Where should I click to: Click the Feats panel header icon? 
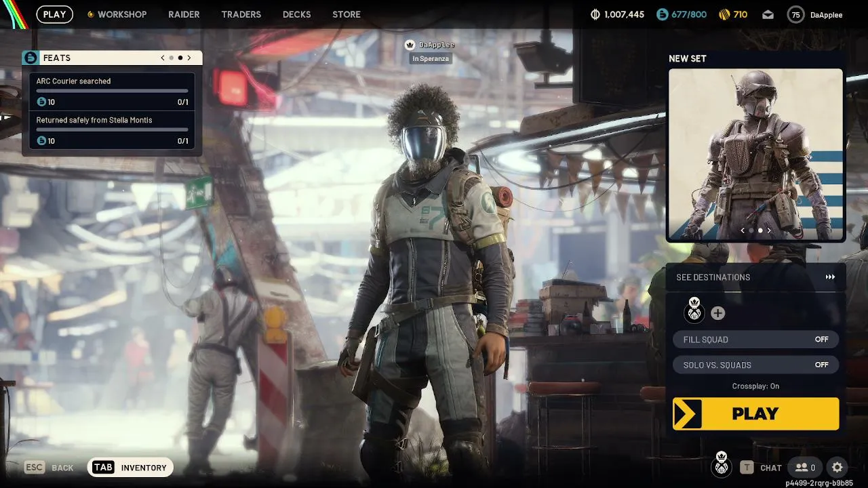pos(31,58)
